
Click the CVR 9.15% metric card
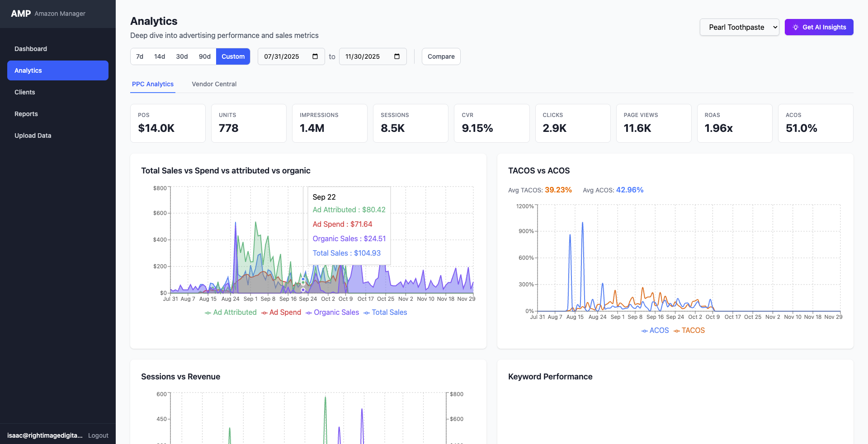491,123
